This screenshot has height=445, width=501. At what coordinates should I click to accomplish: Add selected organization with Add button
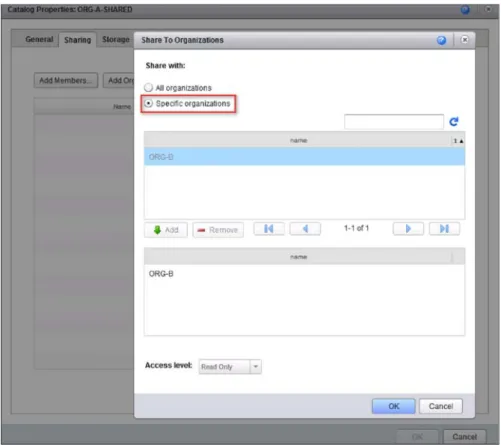[166, 230]
